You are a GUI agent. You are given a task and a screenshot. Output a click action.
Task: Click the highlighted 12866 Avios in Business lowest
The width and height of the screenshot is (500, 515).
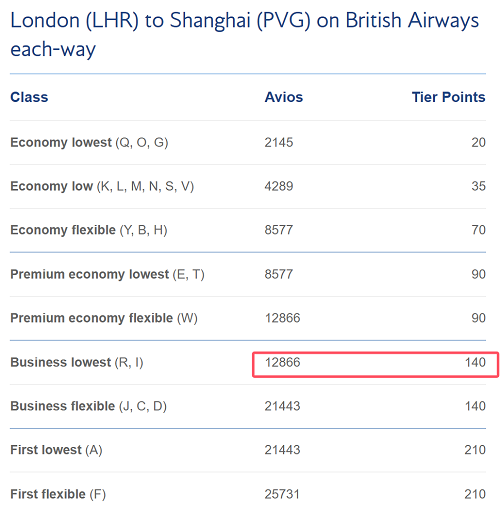point(282,362)
